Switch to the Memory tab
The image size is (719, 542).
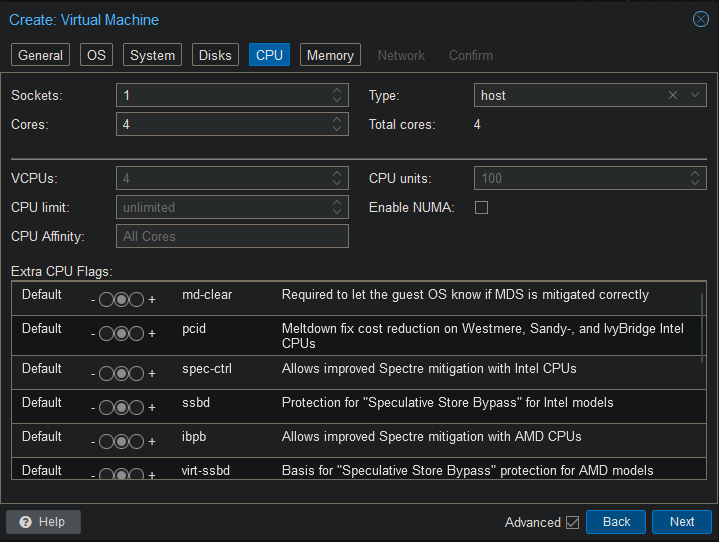click(x=330, y=56)
